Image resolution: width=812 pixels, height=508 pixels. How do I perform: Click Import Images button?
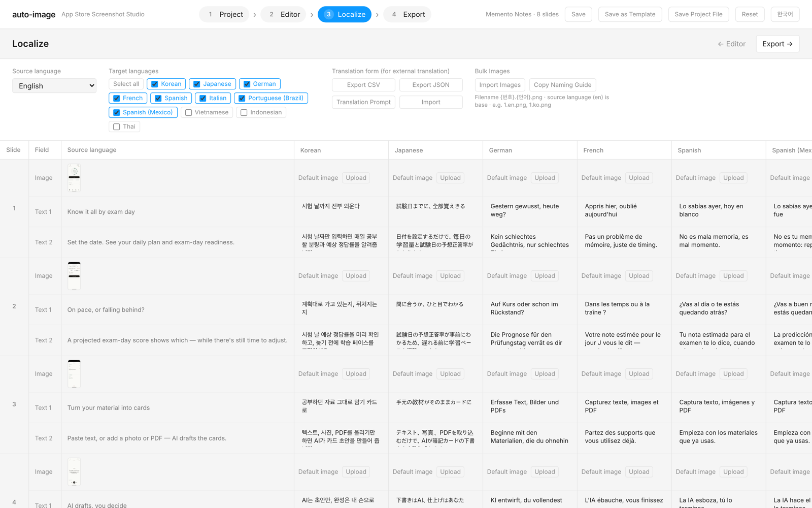point(500,85)
